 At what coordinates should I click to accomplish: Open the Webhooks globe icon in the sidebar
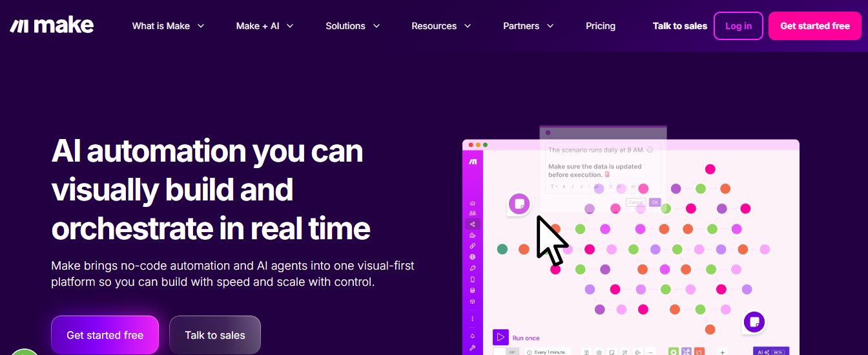click(473, 257)
